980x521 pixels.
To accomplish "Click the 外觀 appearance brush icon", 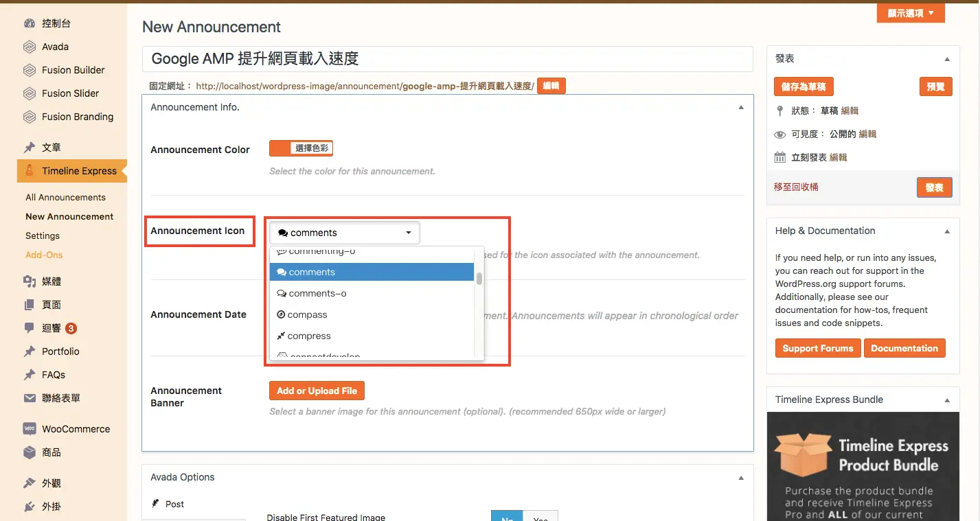I will tap(30, 483).
